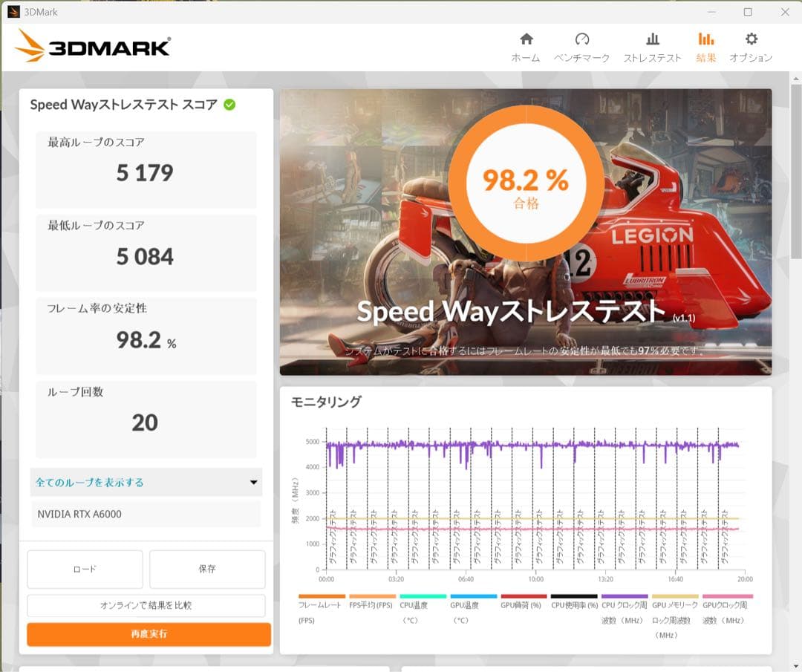Select the ベンチマーク navigation icon
This screenshot has width=802, height=672.
tap(584, 39)
